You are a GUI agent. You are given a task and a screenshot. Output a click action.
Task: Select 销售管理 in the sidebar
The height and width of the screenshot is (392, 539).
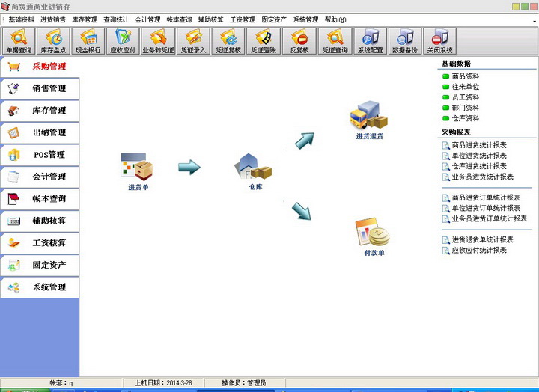[40, 88]
